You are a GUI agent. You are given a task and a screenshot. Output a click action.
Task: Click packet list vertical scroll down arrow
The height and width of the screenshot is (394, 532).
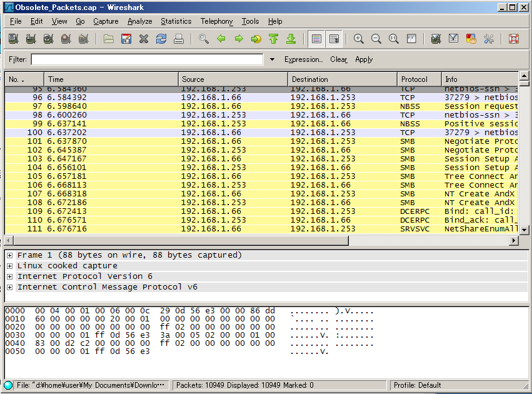tap(524, 230)
